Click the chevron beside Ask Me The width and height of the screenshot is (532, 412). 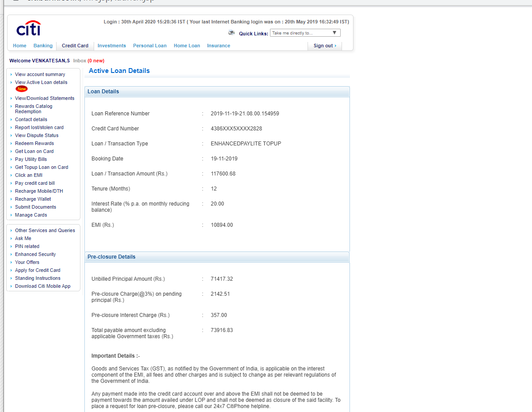pos(12,238)
